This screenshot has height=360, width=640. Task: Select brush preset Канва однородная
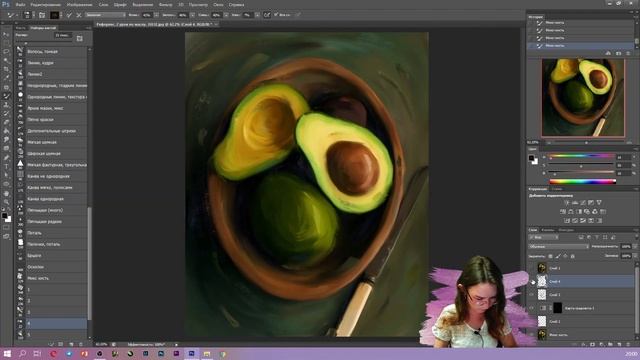tap(57, 199)
